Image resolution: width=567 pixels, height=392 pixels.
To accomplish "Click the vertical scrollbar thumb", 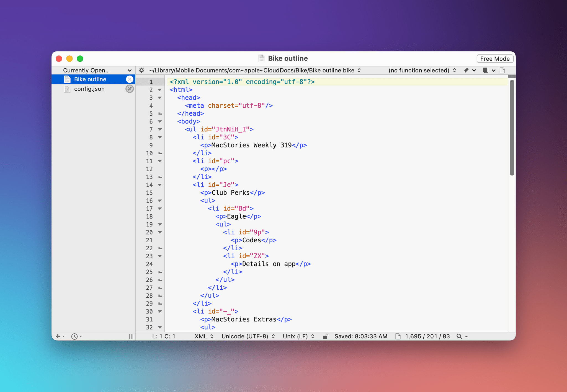I will (512, 127).
